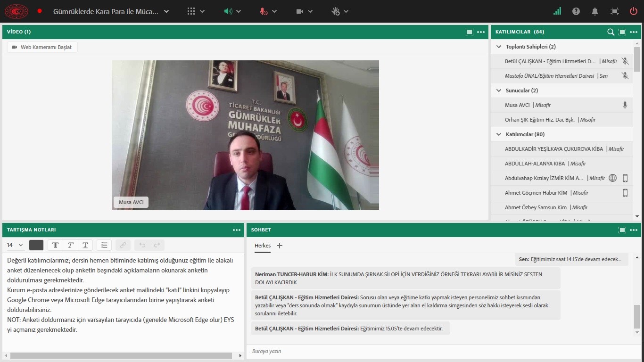644x362 pixels.
Task: Select the Herkes chat tab
Action: (x=263, y=246)
